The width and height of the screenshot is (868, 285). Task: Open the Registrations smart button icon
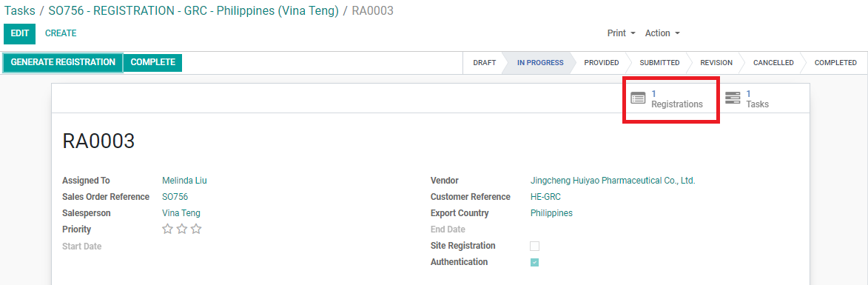[639, 98]
